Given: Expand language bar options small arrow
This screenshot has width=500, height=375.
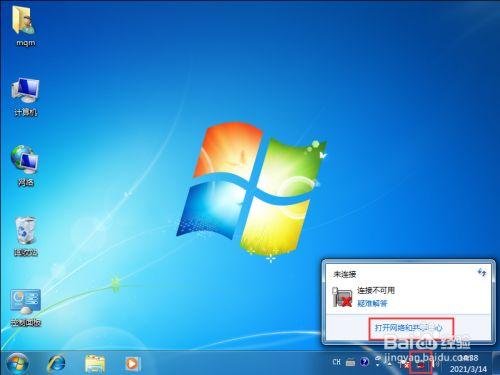Looking at the screenshot, I should point(377,365).
